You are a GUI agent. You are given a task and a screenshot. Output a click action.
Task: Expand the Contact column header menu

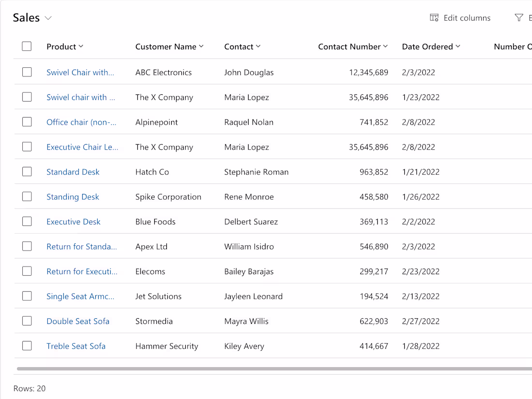[258, 46]
